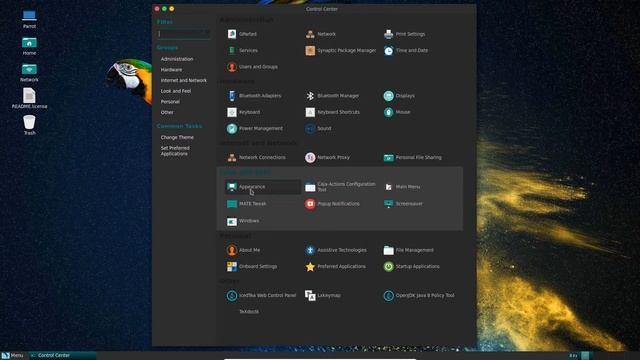Launch the Services settings
This screenshot has height=360, width=640.
tap(242, 50)
